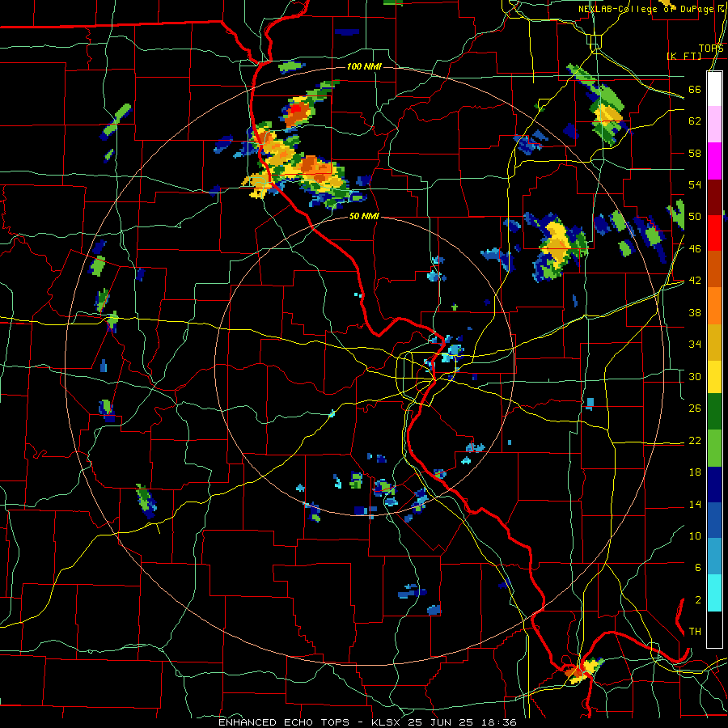
Task: Click the cyan legend swatch
Action: click(714, 593)
